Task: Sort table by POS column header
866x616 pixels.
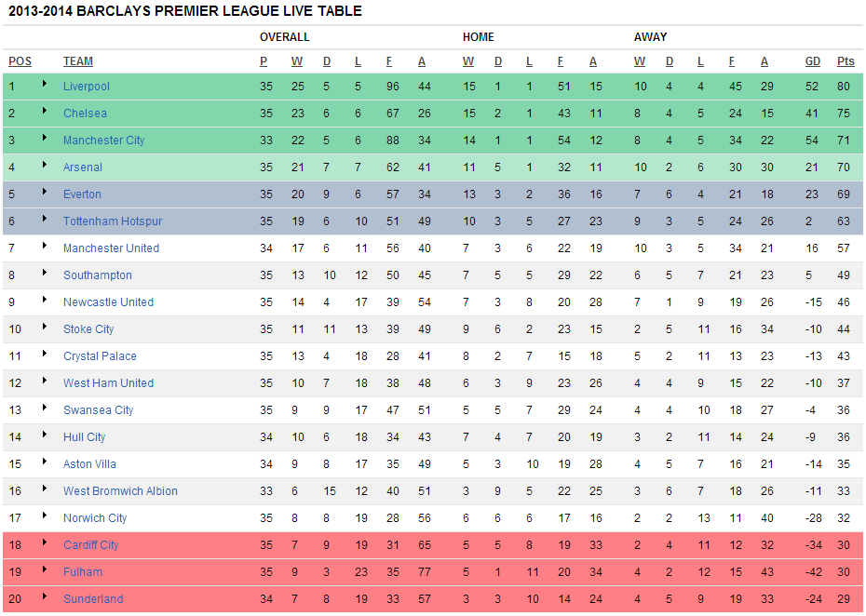Action: click(20, 61)
